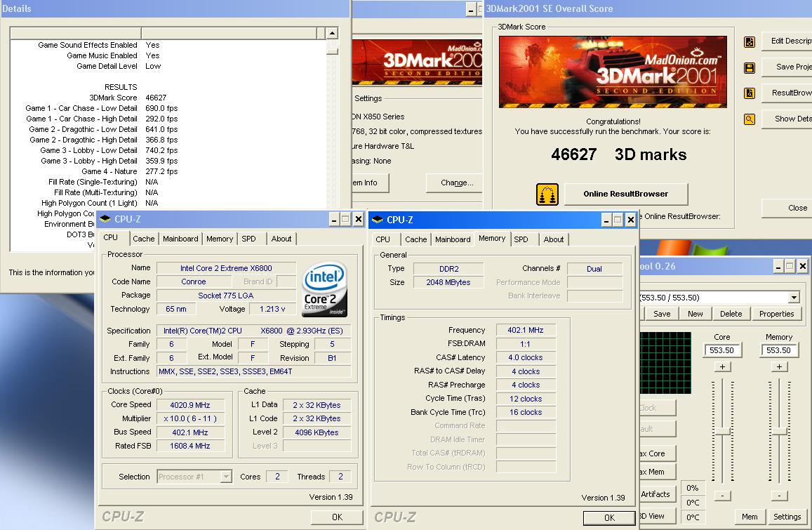Click OK in the left CPU-Z window

tap(337, 517)
